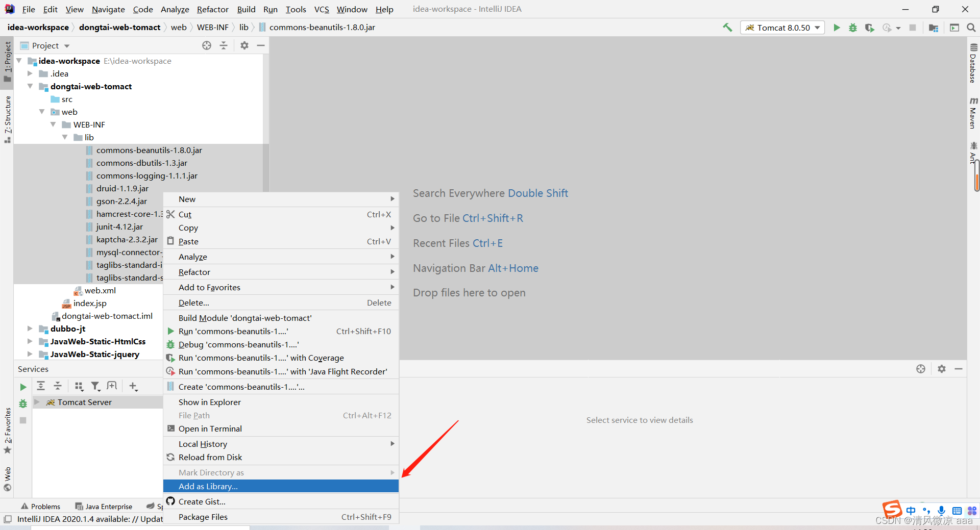This screenshot has width=980, height=530.
Task: Open in New Tab icon in Services toolbar
Action: (112, 386)
